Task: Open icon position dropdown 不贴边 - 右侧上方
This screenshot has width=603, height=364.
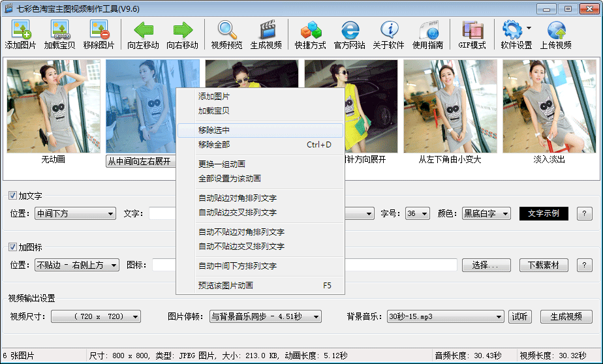Action: point(77,265)
